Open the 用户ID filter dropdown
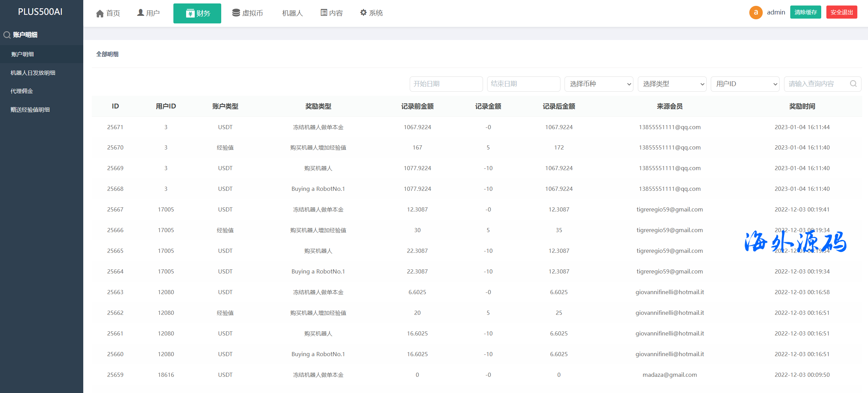This screenshot has height=393, width=868. [745, 84]
